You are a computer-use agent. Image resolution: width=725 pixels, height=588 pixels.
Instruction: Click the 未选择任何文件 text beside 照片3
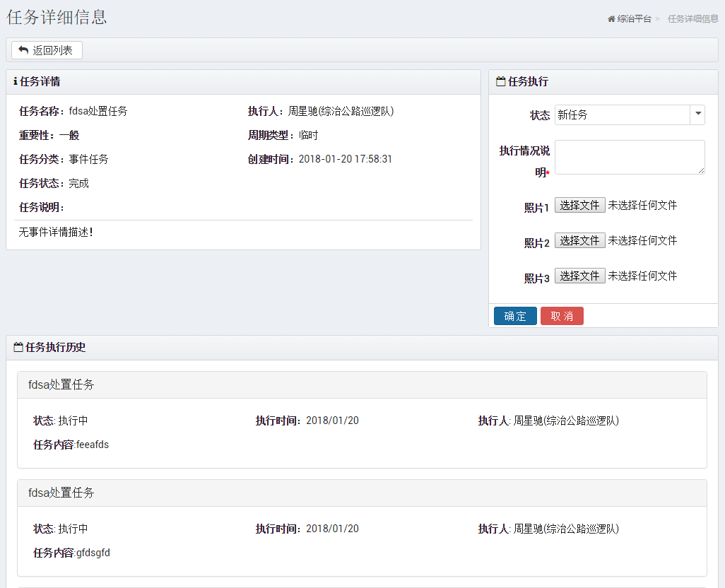tap(642, 276)
